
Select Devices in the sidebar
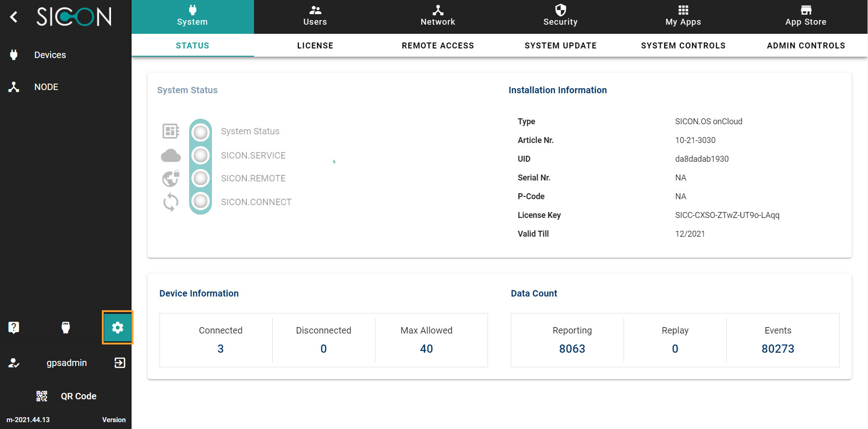50,55
